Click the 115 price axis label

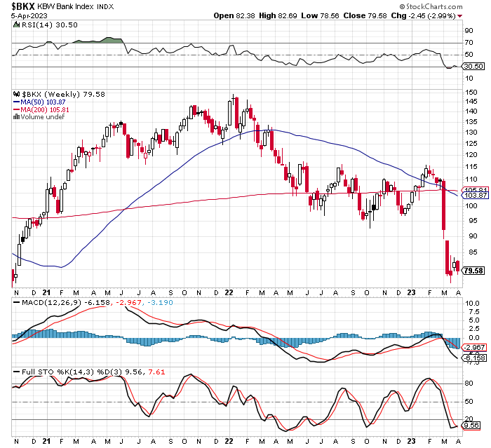471,167
